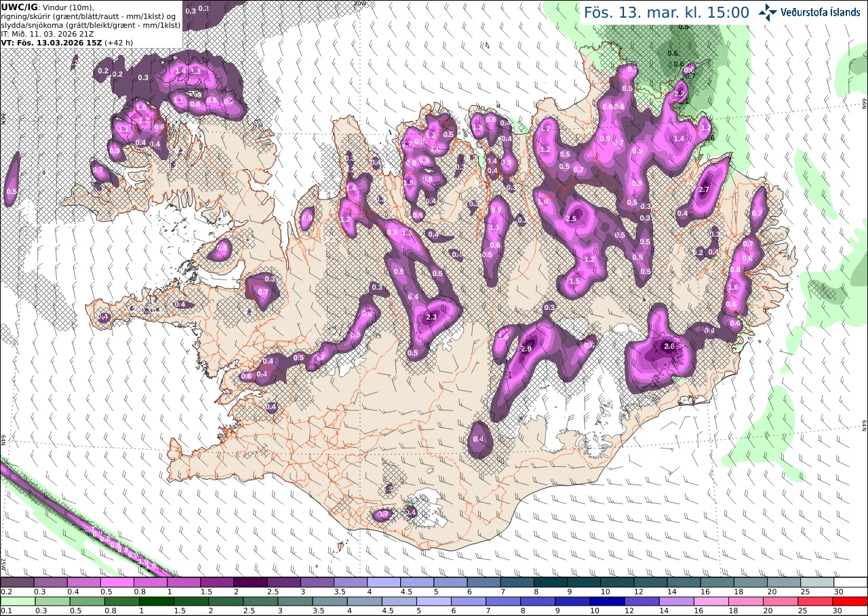Click the 1.7 precipitation value on the map
This screenshot has height=616, width=868.
pos(408,144)
